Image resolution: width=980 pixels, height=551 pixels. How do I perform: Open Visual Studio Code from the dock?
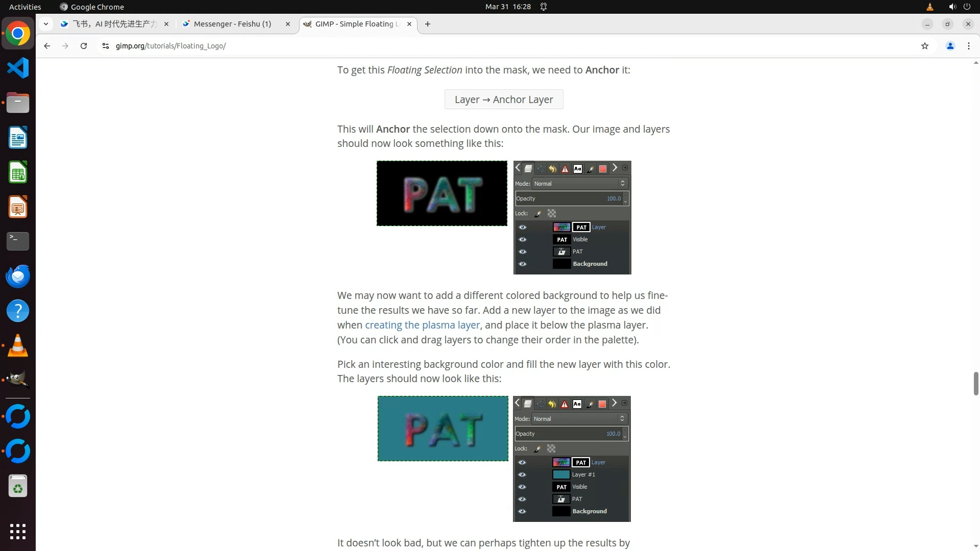point(18,68)
